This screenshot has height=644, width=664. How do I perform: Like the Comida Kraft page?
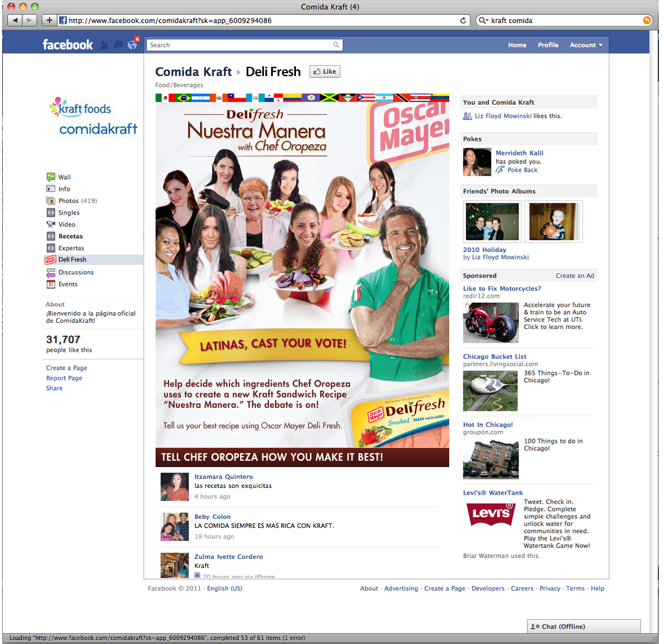tap(325, 72)
